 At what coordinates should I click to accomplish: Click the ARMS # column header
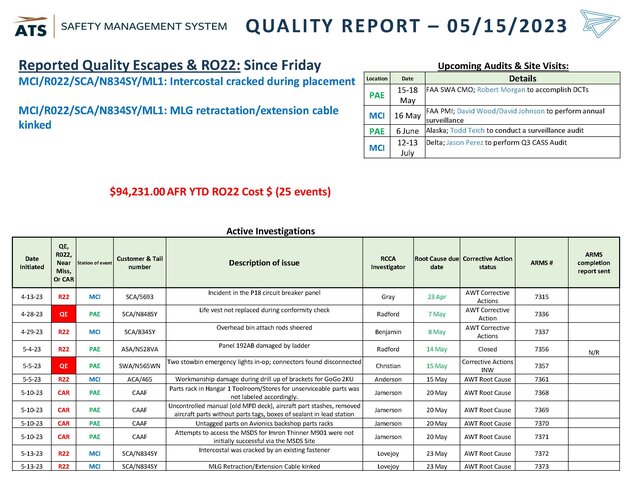pos(542,263)
